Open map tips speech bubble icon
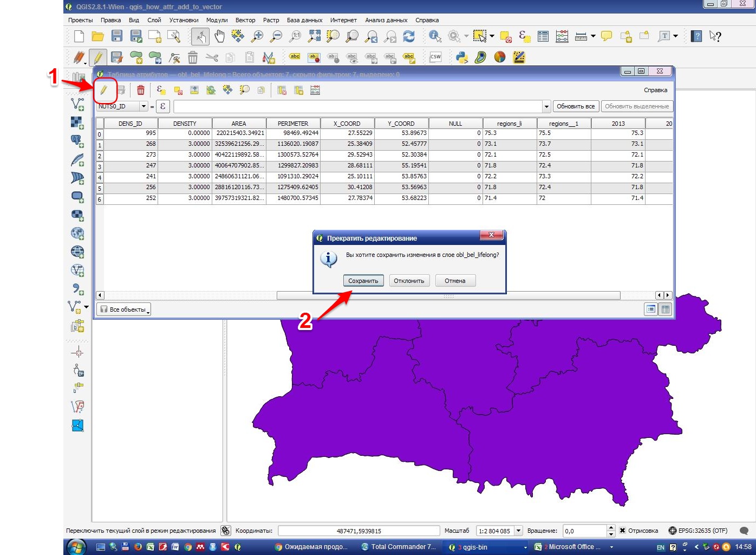 click(x=607, y=36)
